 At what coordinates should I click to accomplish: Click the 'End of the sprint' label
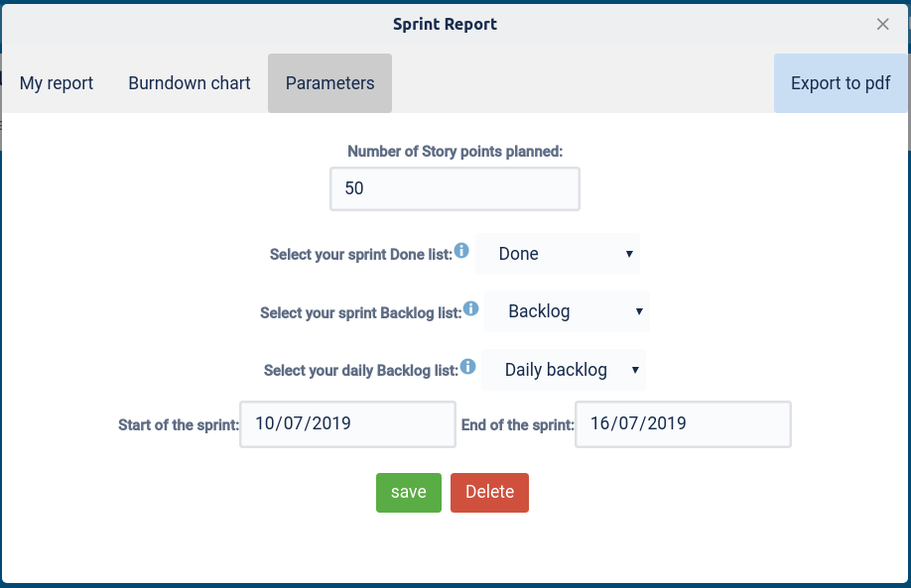(x=517, y=425)
